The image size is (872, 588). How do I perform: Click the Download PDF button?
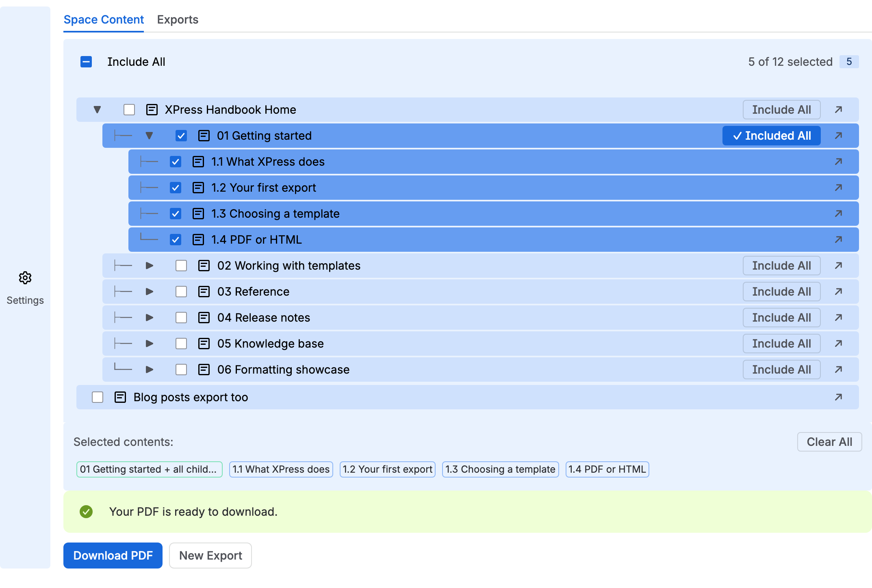pyautogui.click(x=113, y=556)
